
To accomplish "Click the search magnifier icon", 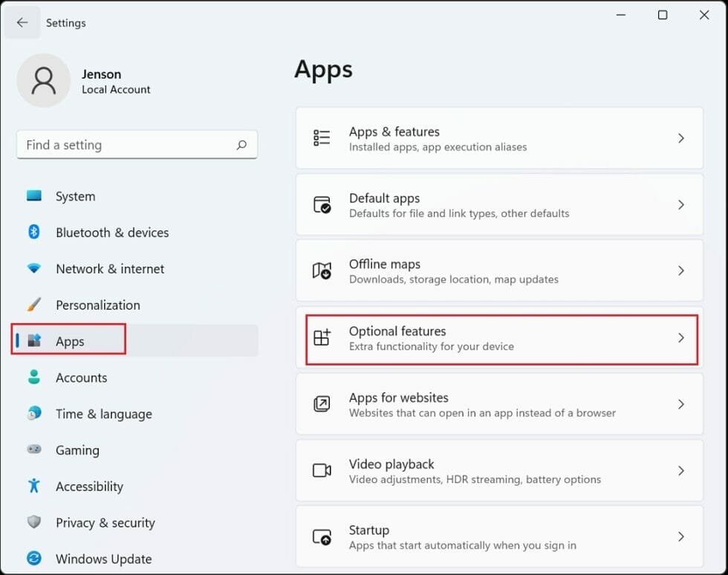I will pos(241,145).
